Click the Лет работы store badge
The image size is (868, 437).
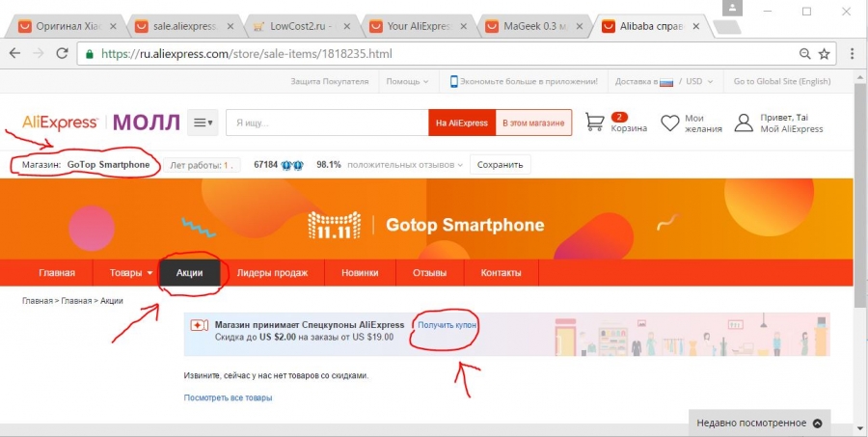tap(203, 165)
